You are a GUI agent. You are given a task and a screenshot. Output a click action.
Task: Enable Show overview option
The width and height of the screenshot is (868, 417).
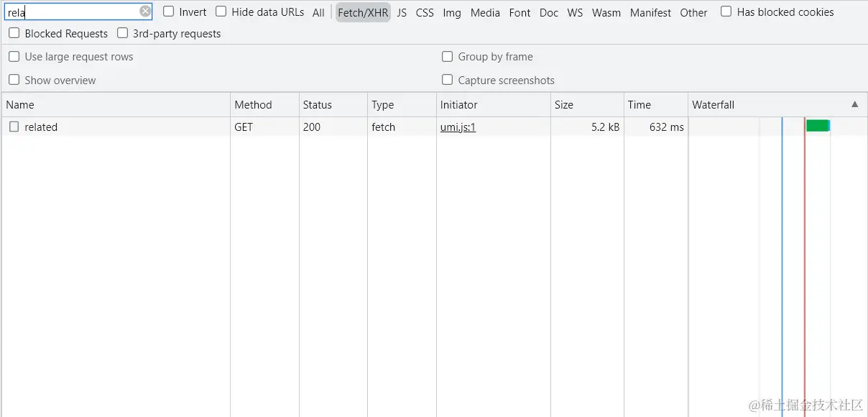coord(14,80)
